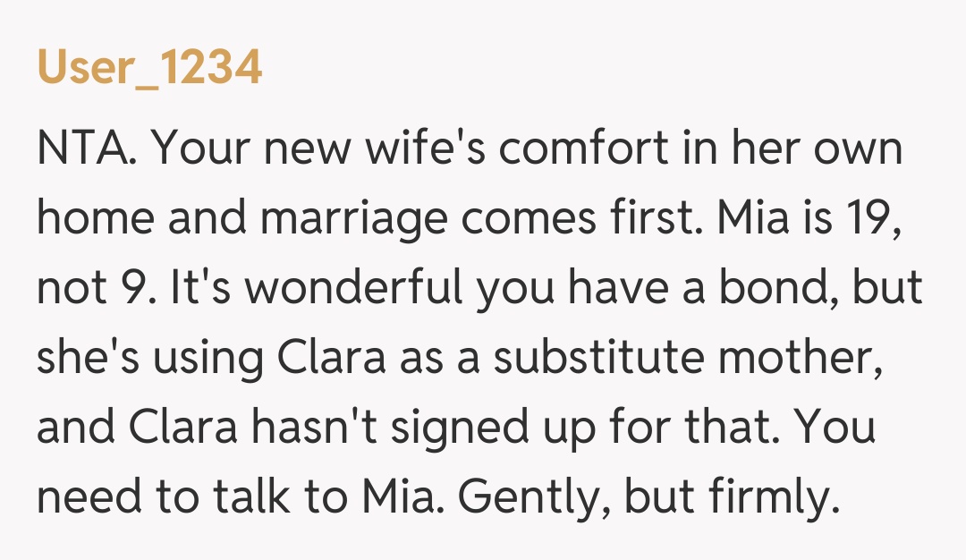The image size is (966, 560).
Task: Click "Clara" in the "using Clara" phrase
Action: 334,359
